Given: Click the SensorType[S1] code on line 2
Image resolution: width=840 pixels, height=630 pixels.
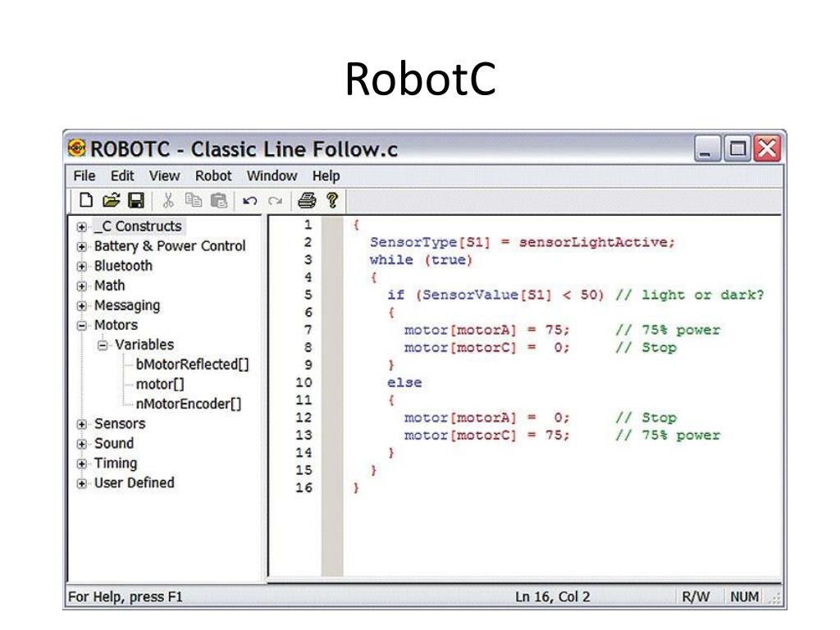Looking at the screenshot, I should (x=430, y=242).
